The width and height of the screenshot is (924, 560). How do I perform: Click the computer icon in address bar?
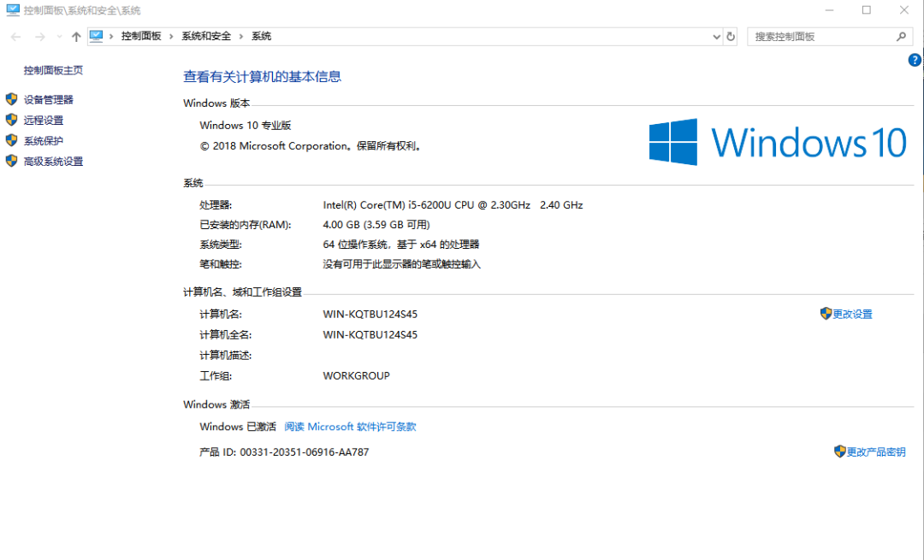[x=96, y=36]
